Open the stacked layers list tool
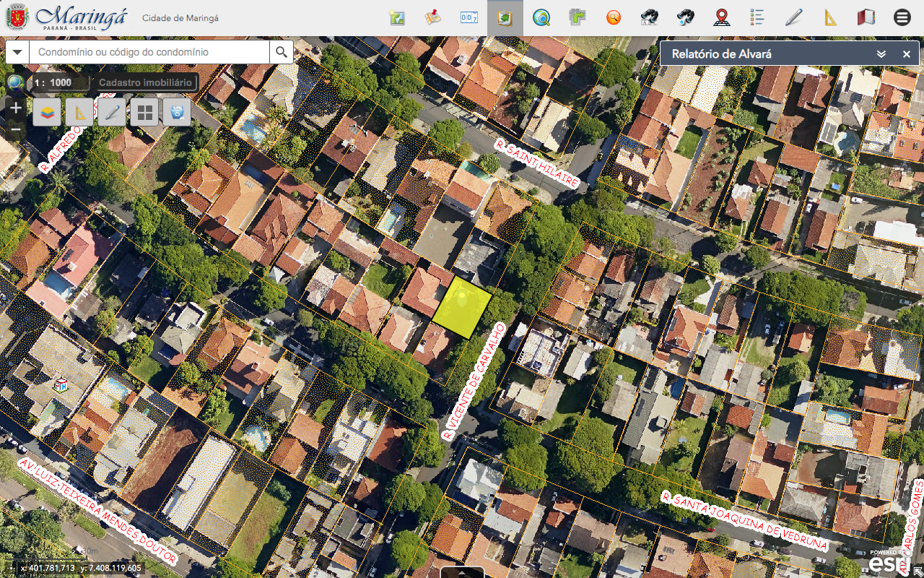This screenshot has height=578, width=924. tap(47, 112)
